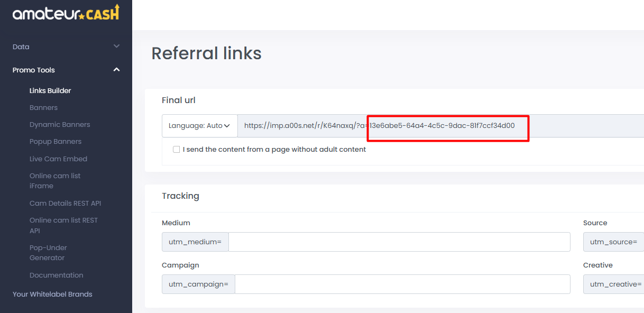Open the Pop-Under Generator
644x313 pixels.
click(48, 253)
